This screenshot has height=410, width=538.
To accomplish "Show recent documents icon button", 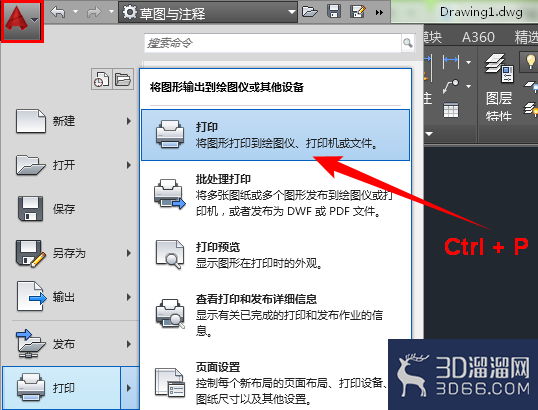I will (102, 79).
